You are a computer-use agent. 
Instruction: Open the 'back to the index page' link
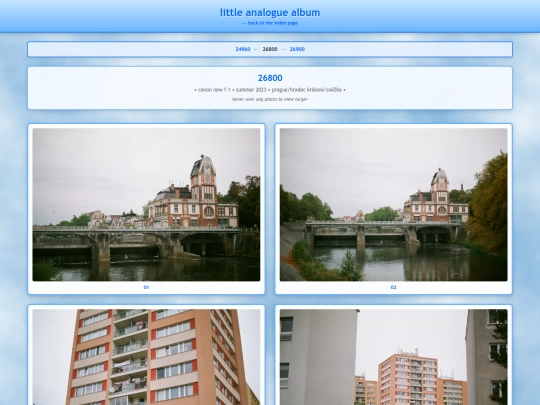point(270,23)
